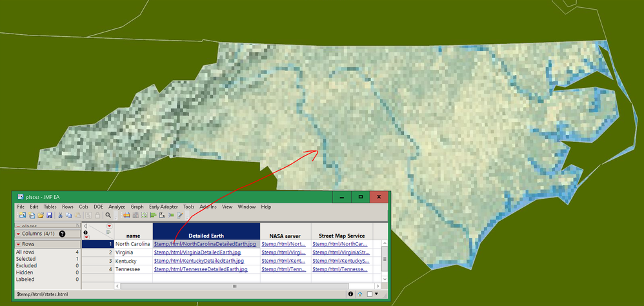Open the Analyze menu

tap(117, 207)
